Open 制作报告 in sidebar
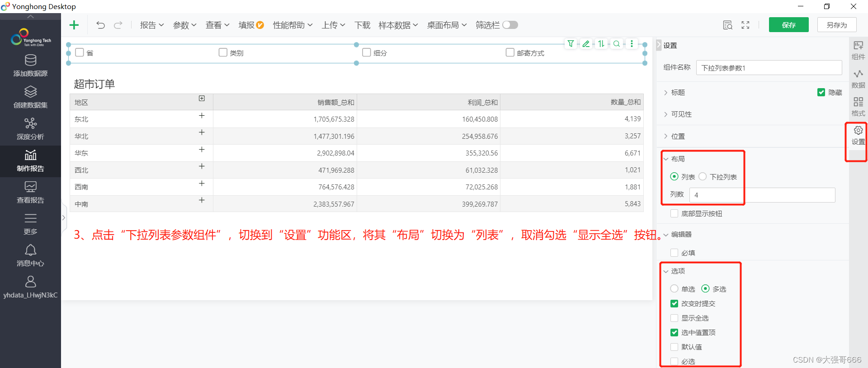The height and width of the screenshot is (368, 868). point(30,161)
